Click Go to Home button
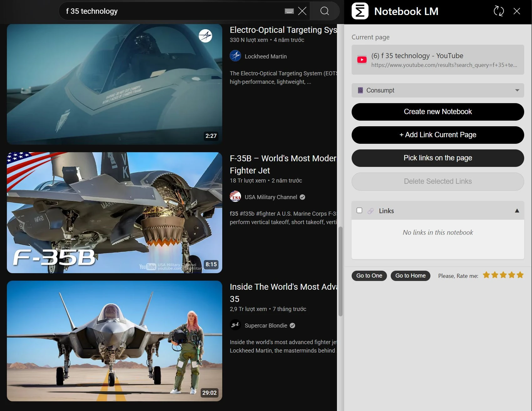The width and height of the screenshot is (532, 411). 410,276
